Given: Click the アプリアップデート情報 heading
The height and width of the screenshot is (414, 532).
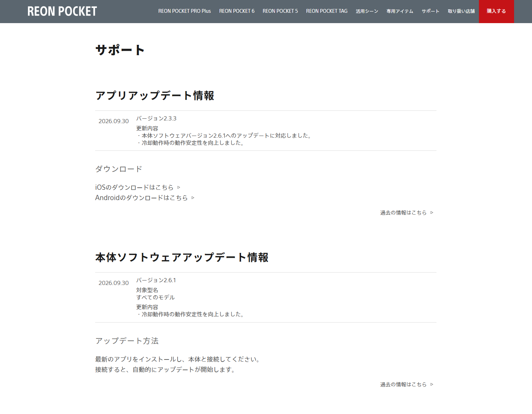Looking at the screenshot, I should tap(155, 96).
